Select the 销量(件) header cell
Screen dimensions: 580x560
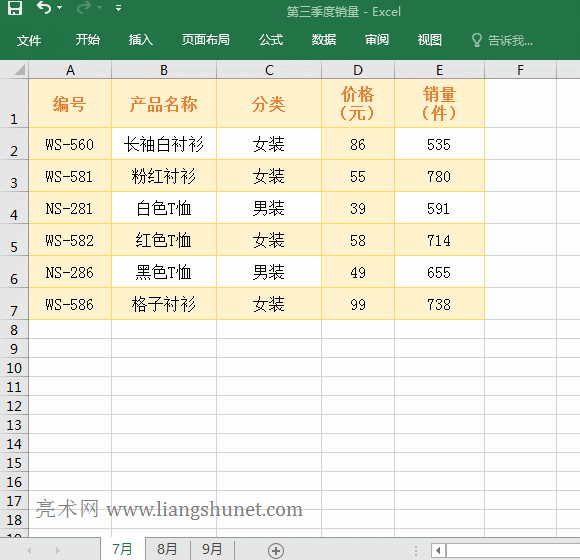click(x=439, y=104)
